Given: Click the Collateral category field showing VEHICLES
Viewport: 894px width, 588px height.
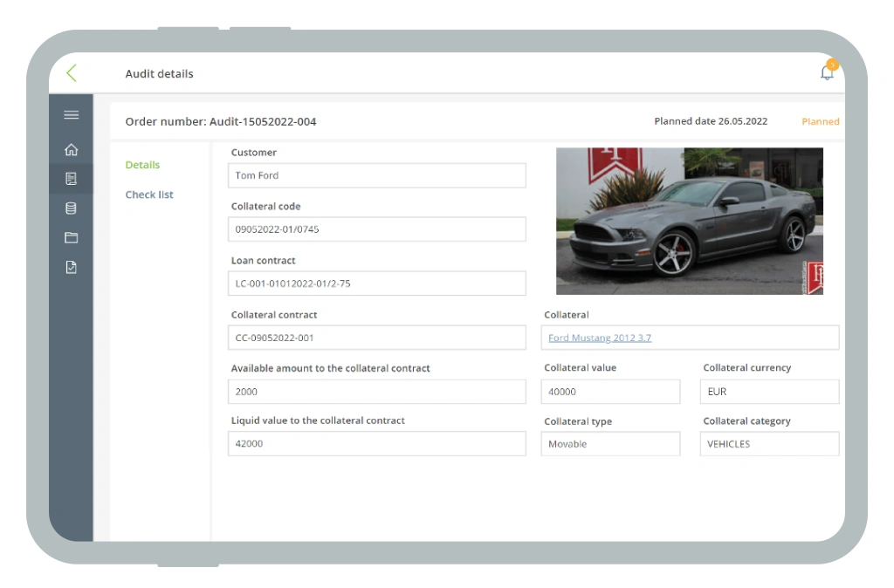Looking at the screenshot, I should click(x=770, y=443).
